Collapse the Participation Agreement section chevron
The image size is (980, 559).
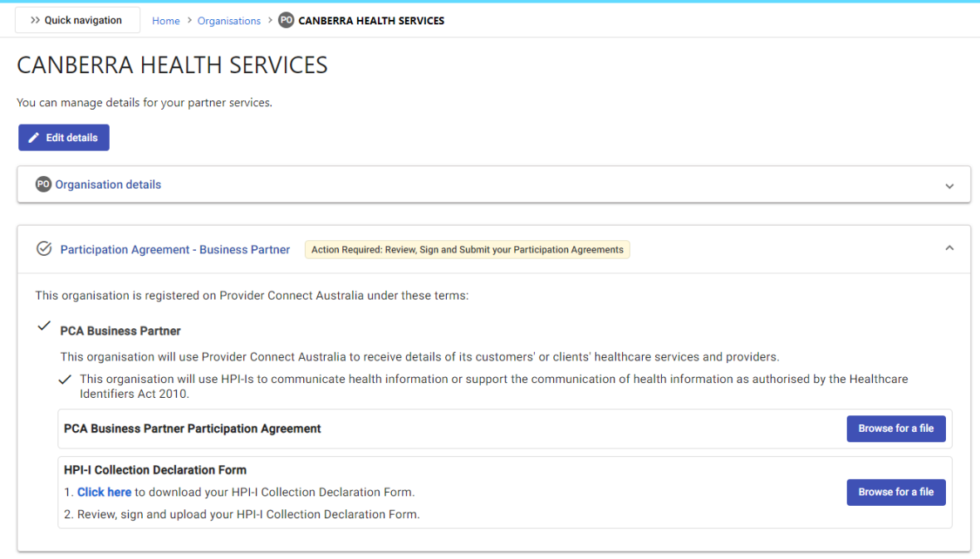point(949,248)
